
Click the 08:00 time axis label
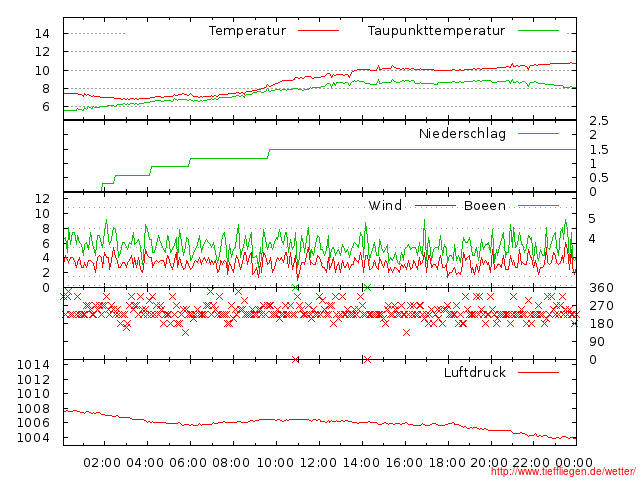(x=231, y=463)
